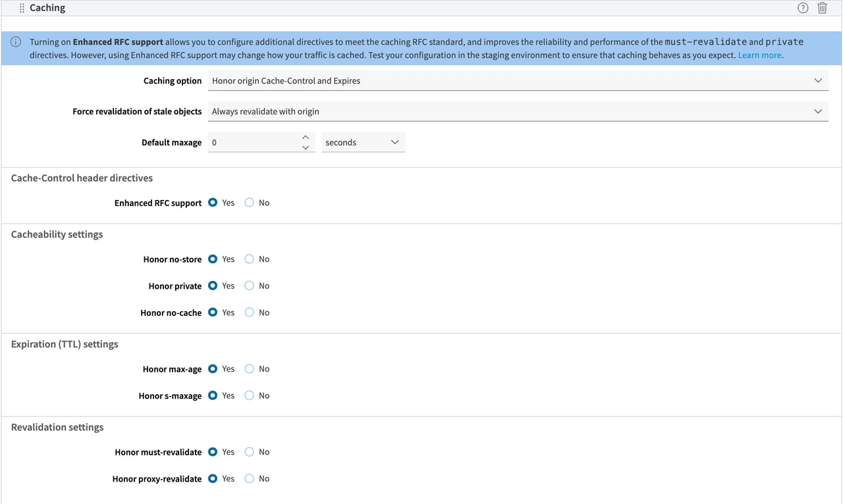The image size is (843, 504).
Task: Click the Honor s-maxage label
Action: coord(170,396)
